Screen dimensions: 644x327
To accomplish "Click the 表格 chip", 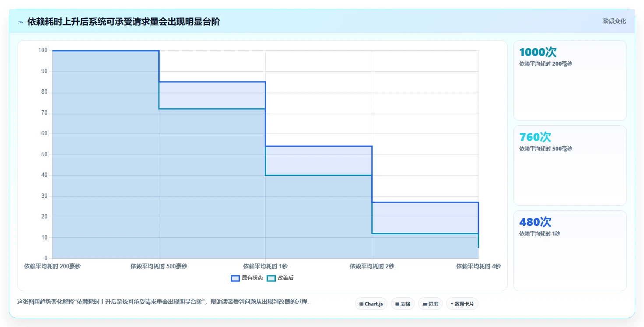I will point(402,304).
